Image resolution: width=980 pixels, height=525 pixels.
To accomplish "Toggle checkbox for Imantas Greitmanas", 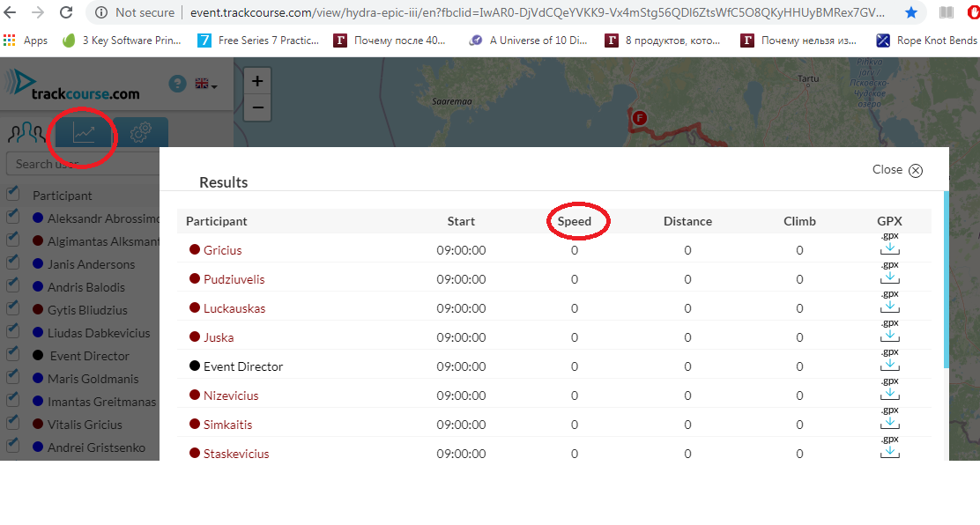I will pyautogui.click(x=12, y=400).
